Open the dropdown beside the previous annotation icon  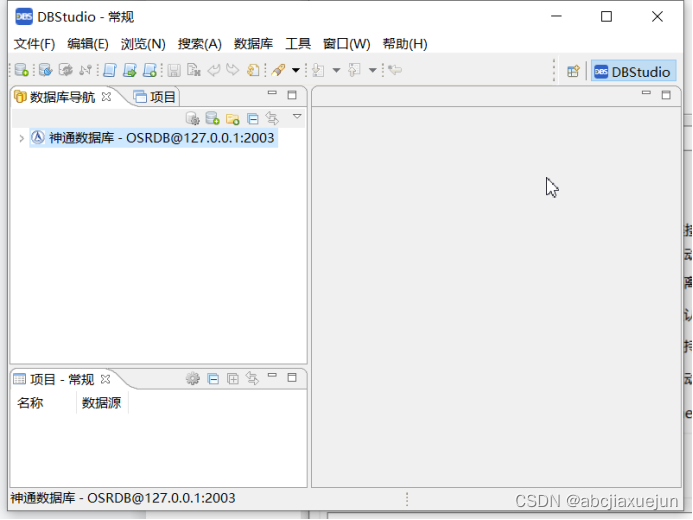click(x=373, y=70)
